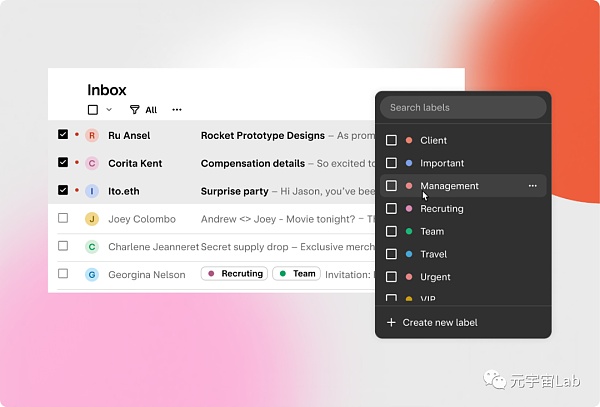The height and width of the screenshot is (407, 600).
Task: Uncheck the Ru Ansel email checkbox
Action: point(63,134)
